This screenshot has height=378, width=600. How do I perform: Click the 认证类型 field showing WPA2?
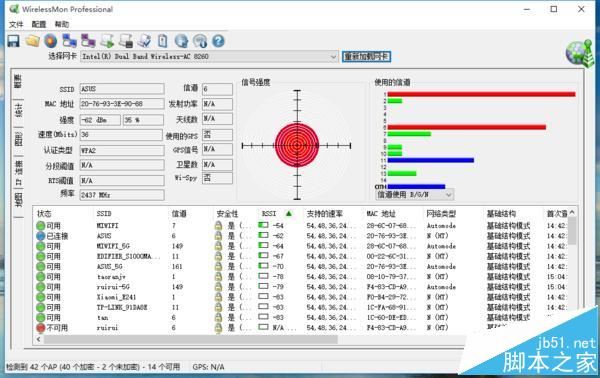(122, 150)
